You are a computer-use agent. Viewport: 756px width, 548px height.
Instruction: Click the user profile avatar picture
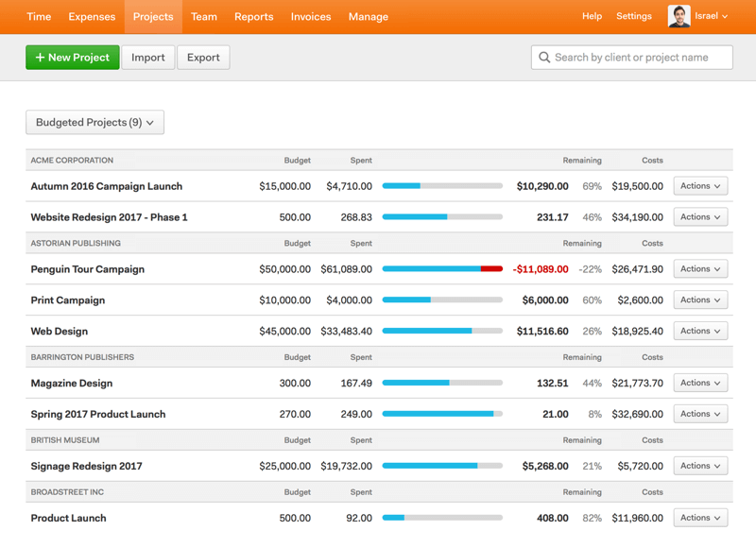[679, 16]
